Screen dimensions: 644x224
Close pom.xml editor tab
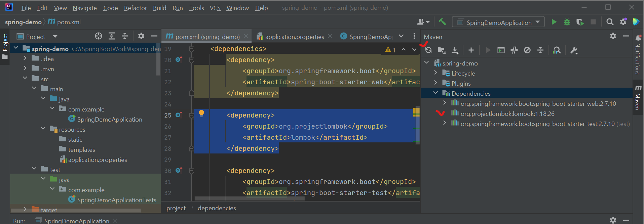(246, 36)
